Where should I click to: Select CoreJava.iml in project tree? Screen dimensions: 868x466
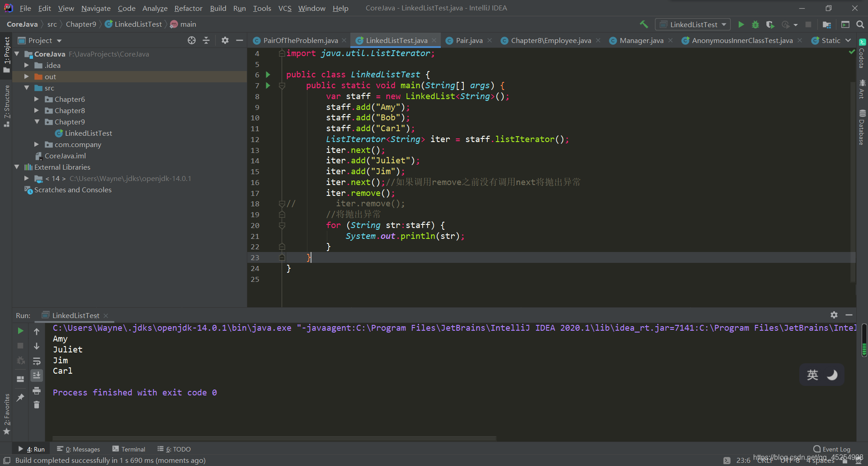pyautogui.click(x=65, y=156)
